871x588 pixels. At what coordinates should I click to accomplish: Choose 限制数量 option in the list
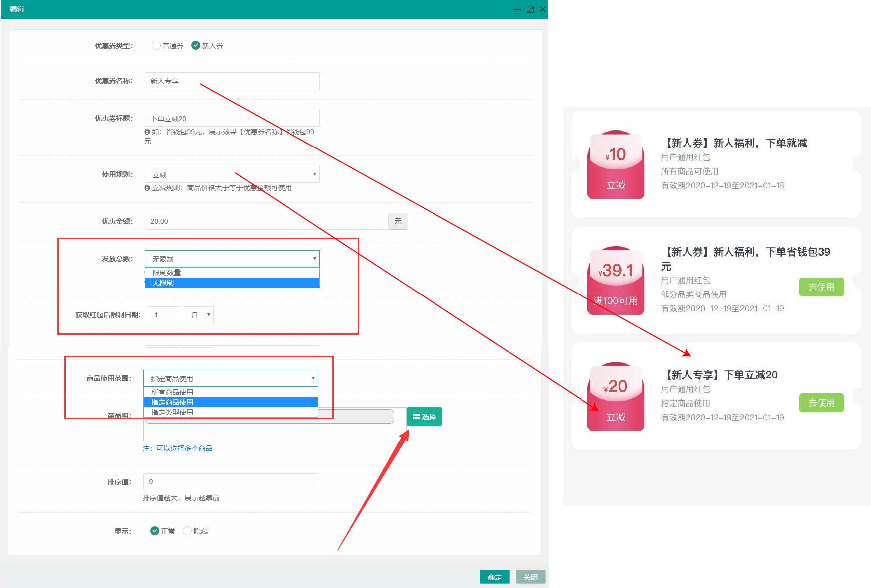[x=232, y=273]
